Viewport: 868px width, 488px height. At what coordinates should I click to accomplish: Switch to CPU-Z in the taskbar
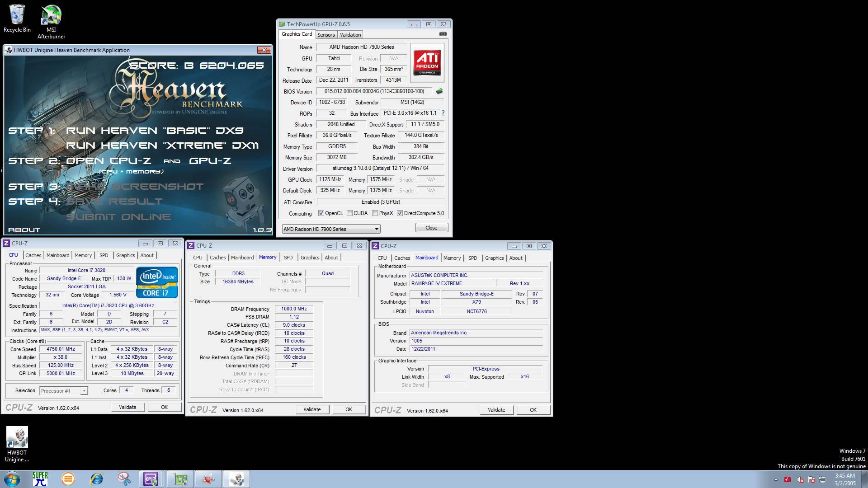[x=151, y=479]
